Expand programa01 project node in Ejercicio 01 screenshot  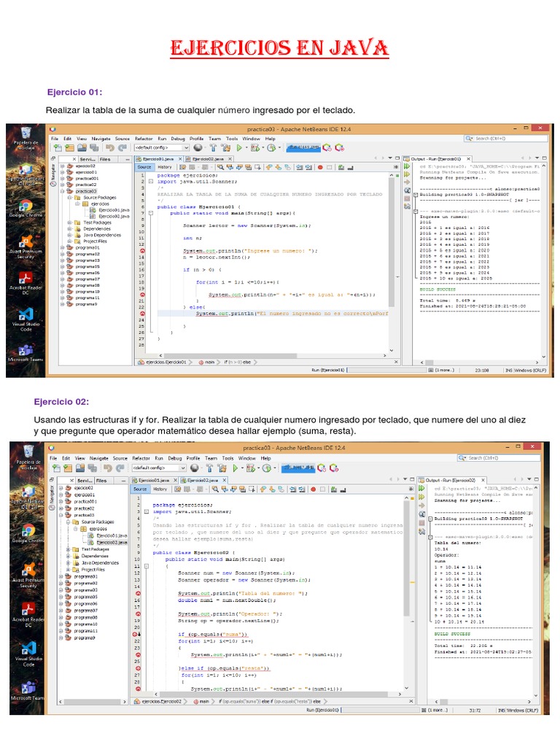point(62,248)
